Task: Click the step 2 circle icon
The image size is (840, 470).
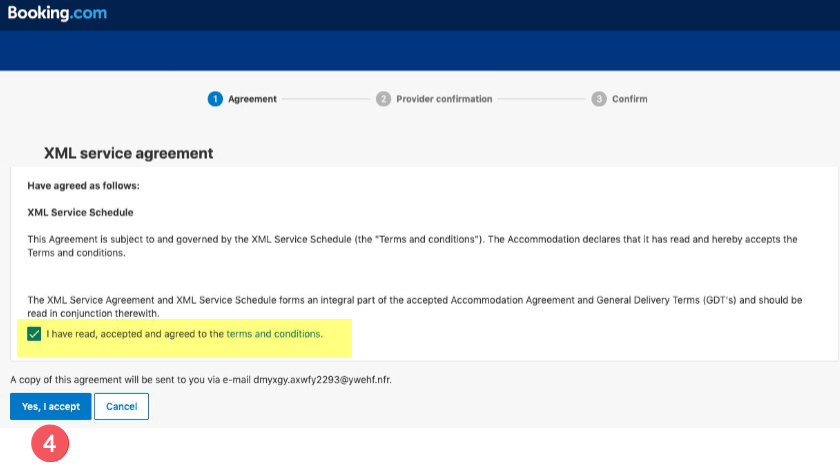Action: point(383,99)
